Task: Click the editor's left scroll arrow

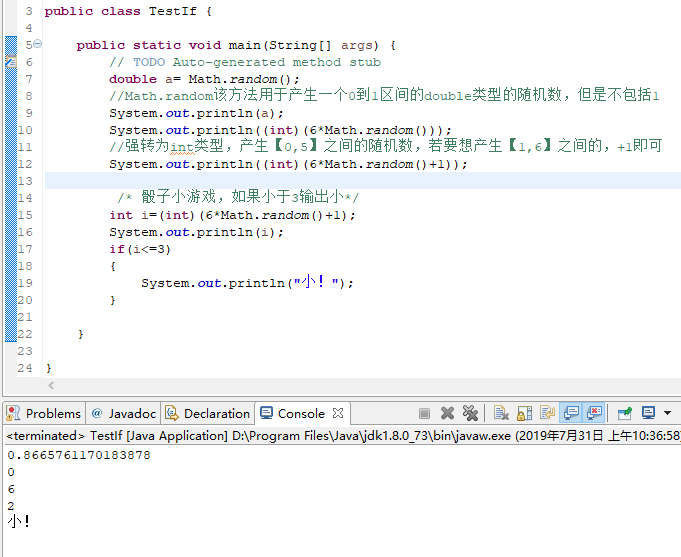Action: [x=51, y=385]
